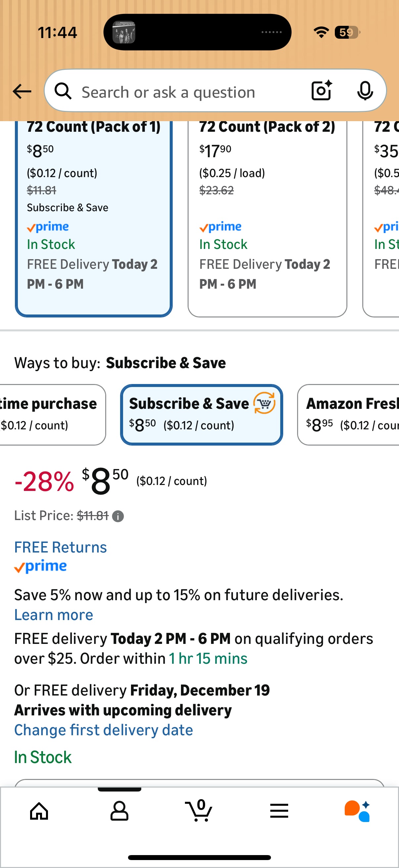Open the Rufus AI assistant icon
Image resolution: width=399 pixels, height=868 pixels.
(x=357, y=811)
